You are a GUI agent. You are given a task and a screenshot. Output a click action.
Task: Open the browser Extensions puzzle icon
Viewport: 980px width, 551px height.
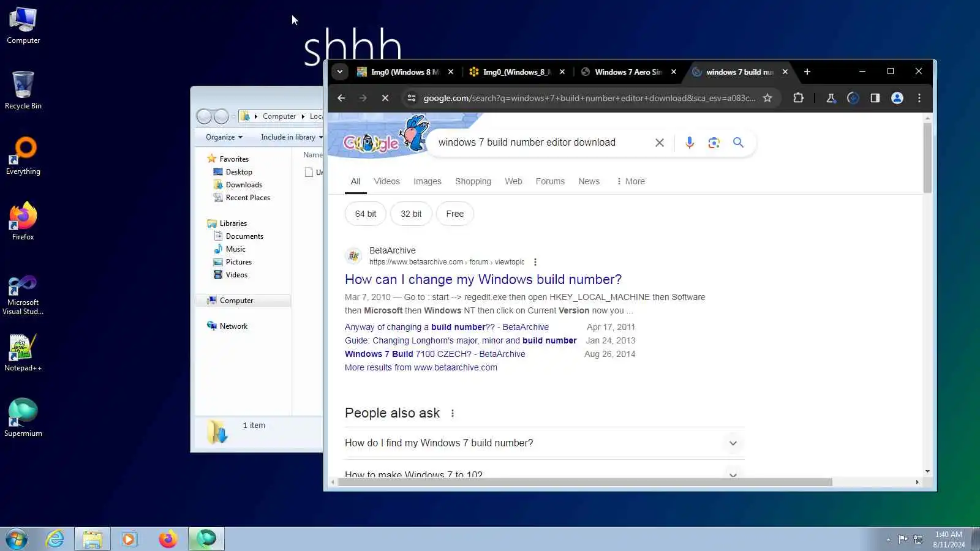(x=798, y=98)
